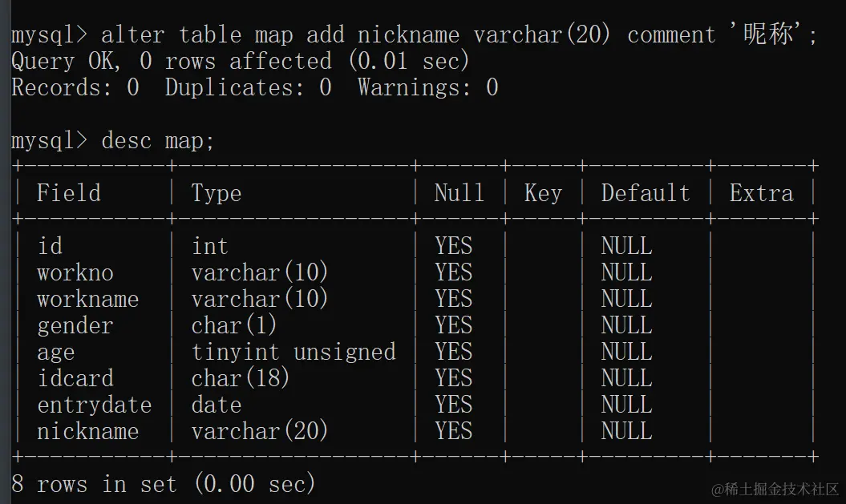Click the 'char(18)' type value
Image resolution: width=846 pixels, height=504 pixels.
coord(240,378)
